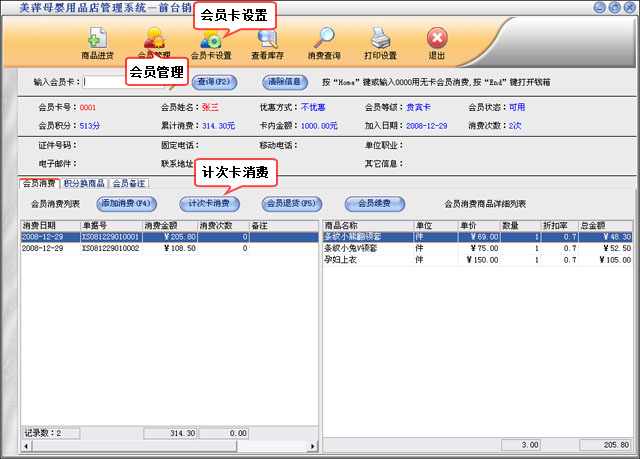Open 消费查询 magnifier icon
The width and height of the screenshot is (640, 459).
323,41
